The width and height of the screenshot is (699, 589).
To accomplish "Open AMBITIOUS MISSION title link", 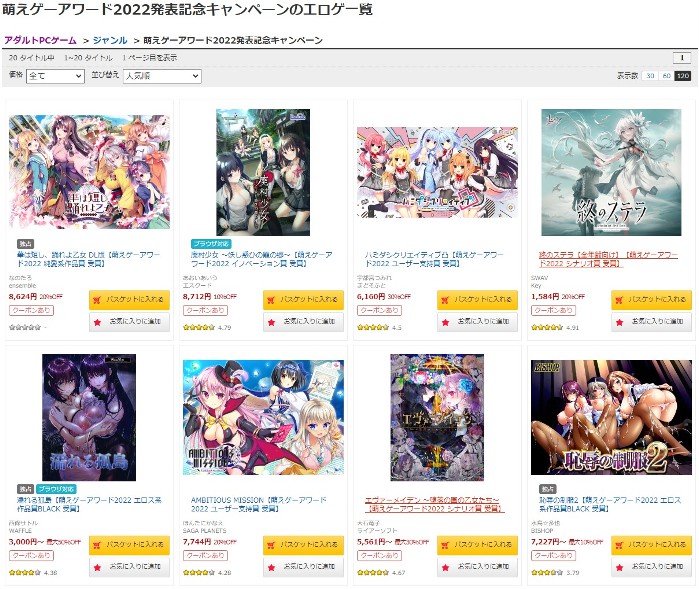I will click(259, 504).
